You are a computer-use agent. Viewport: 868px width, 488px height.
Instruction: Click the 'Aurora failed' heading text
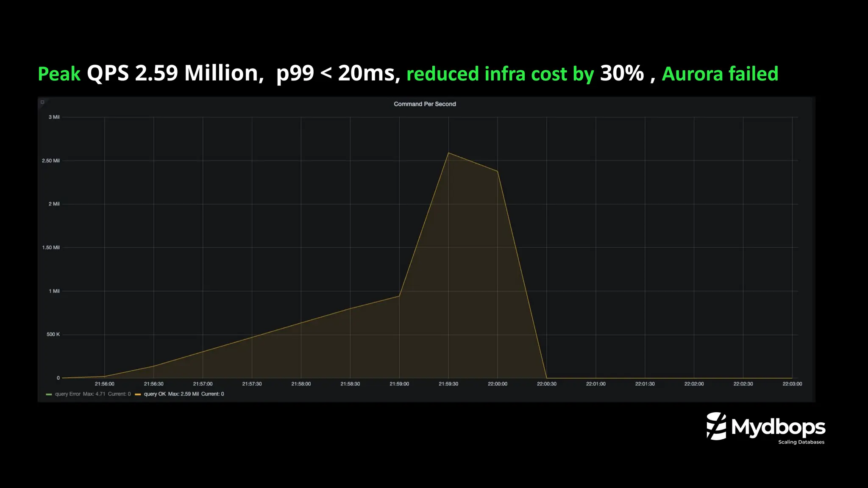click(720, 74)
